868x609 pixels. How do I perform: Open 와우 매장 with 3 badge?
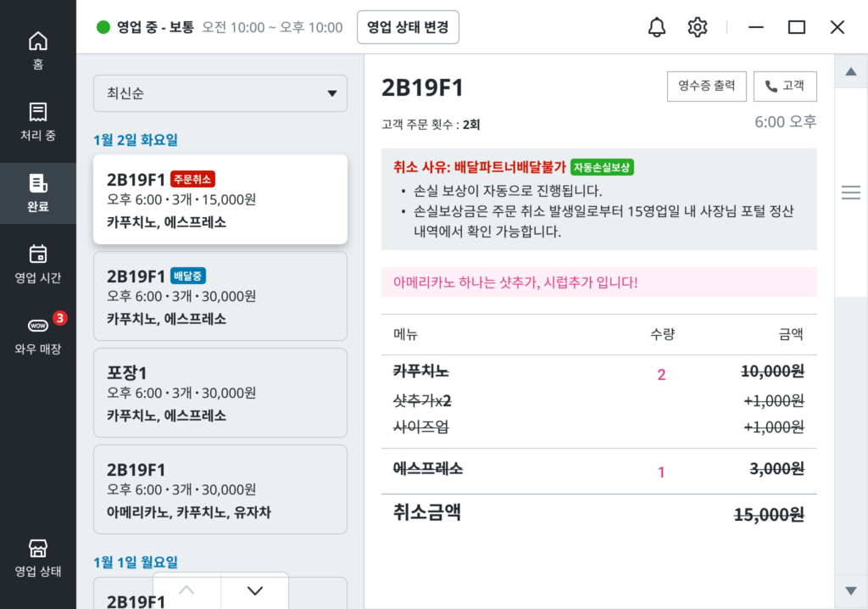38,335
